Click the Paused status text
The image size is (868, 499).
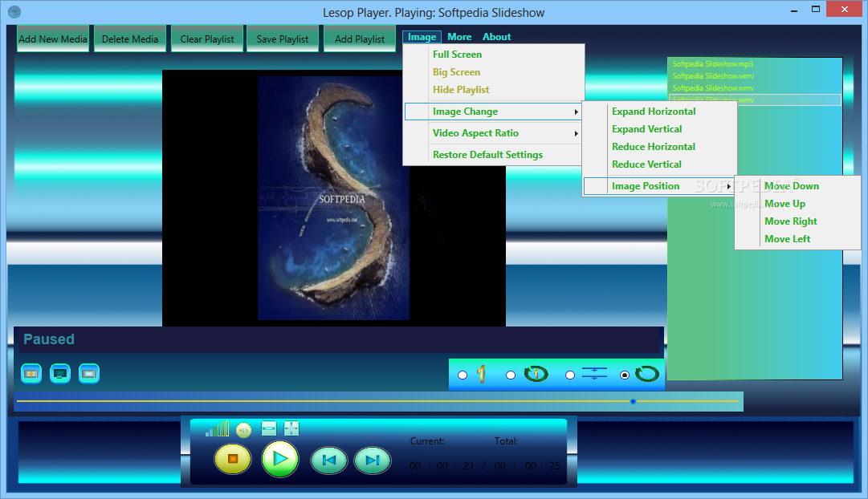[49, 339]
